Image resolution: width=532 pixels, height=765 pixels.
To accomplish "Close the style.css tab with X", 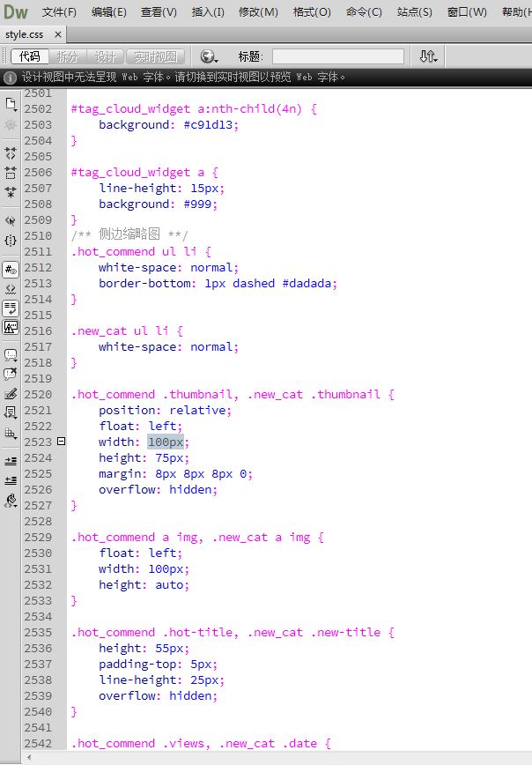I will coord(57,34).
